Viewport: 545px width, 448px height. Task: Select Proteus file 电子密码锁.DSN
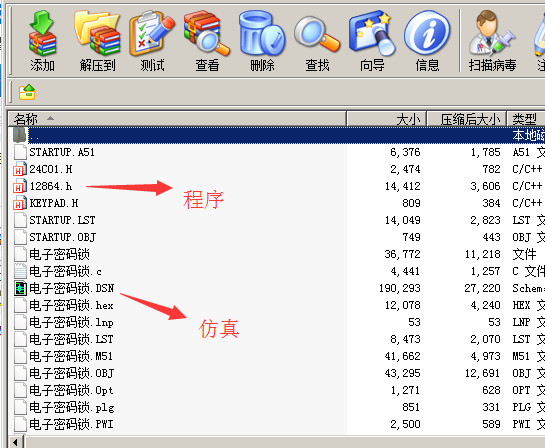[x=72, y=288]
